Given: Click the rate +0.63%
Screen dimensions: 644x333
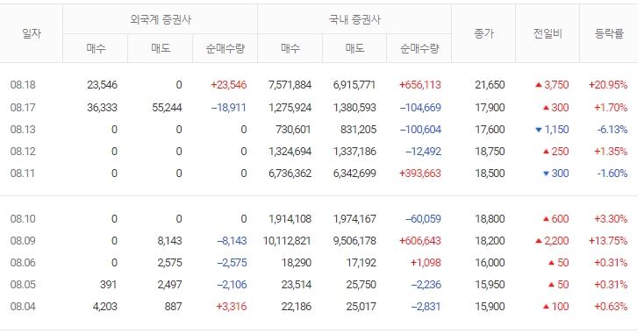Looking at the screenshot, I should (x=611, y=307).
